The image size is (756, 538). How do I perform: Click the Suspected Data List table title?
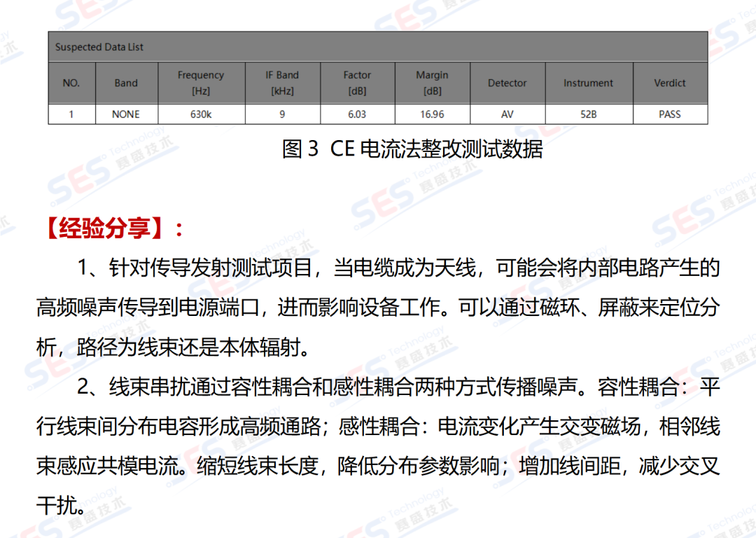pos(99,47)
